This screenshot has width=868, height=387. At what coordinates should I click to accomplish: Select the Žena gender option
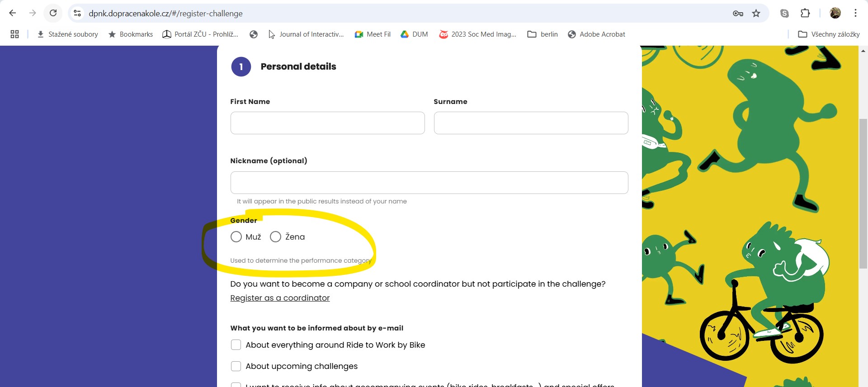click(275, 237)
